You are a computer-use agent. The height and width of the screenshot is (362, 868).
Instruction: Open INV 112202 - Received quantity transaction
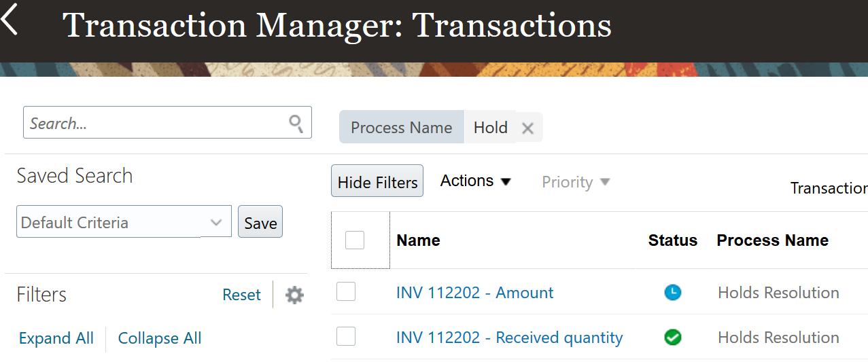509,338
